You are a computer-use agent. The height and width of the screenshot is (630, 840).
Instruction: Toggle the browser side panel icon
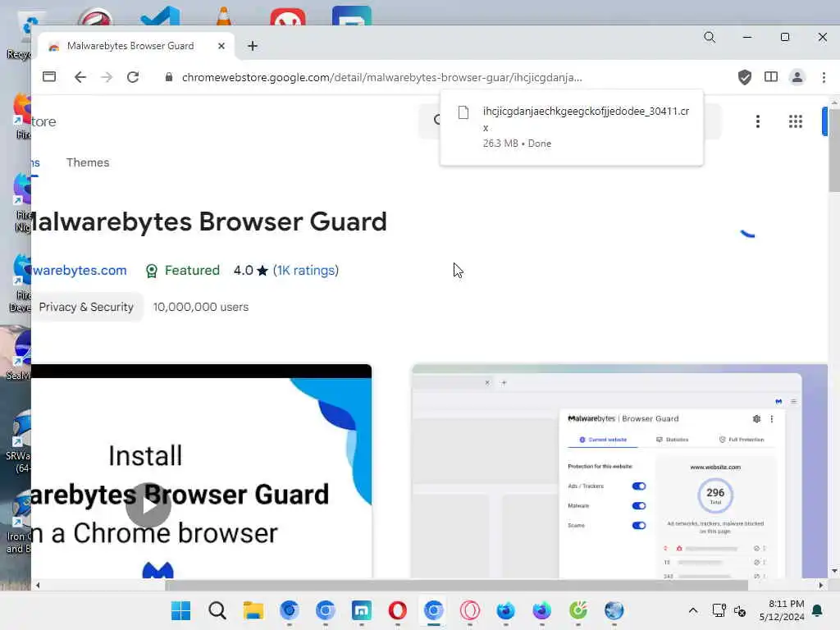(771, 77)
